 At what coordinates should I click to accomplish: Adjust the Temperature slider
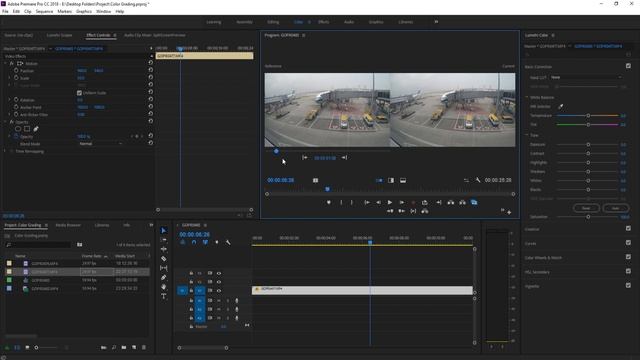coord(588,116)
